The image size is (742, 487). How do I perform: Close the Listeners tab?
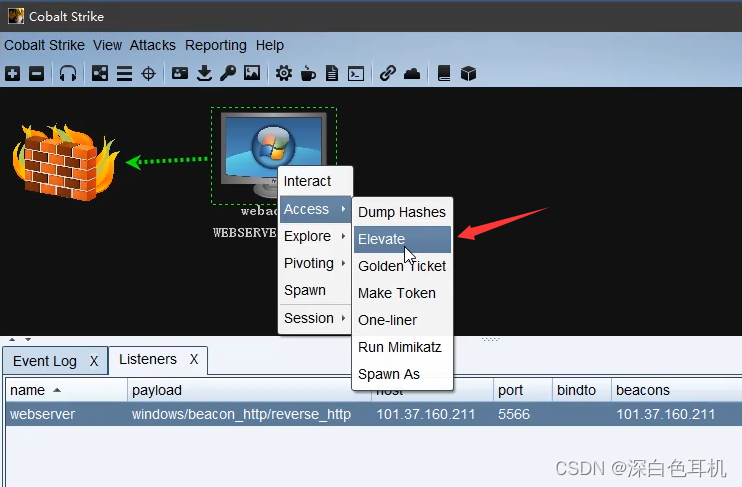(194, 359)
